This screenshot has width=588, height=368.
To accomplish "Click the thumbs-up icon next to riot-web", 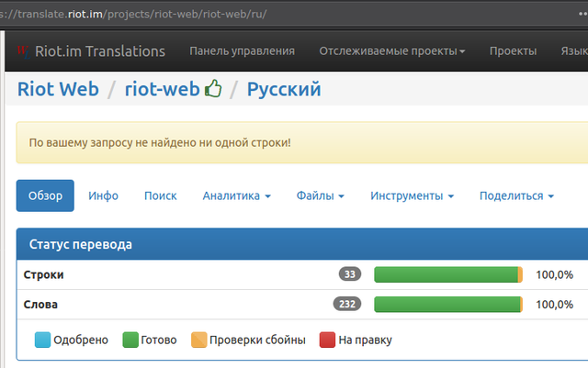I will [213, 89].
